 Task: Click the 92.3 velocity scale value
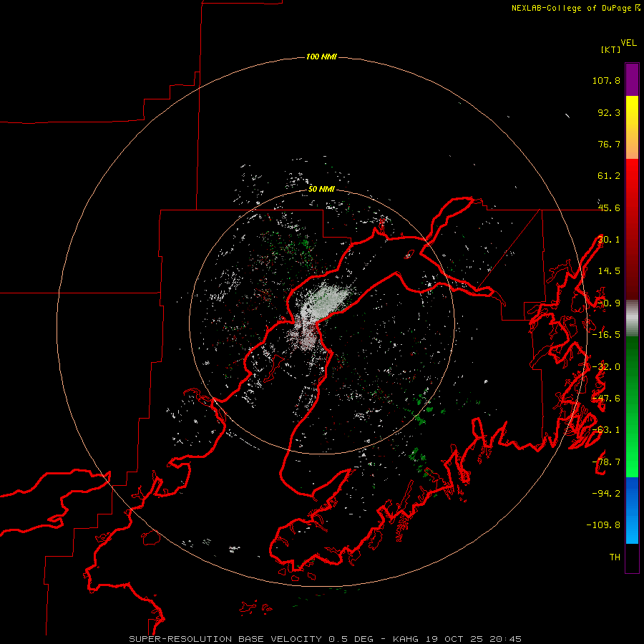(609, 112)
